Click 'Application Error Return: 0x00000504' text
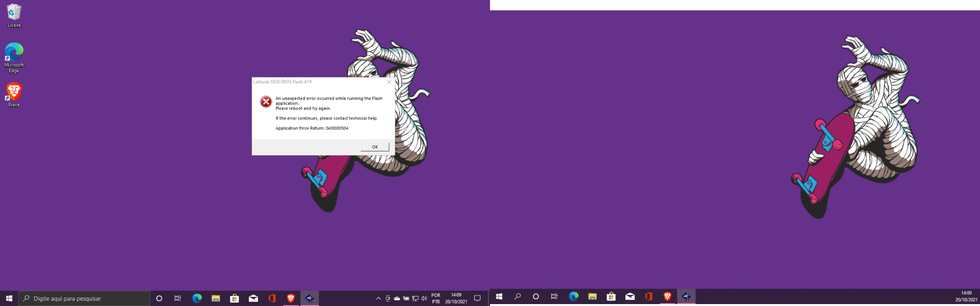Screen dimensions: 980x306 [312, 128]
